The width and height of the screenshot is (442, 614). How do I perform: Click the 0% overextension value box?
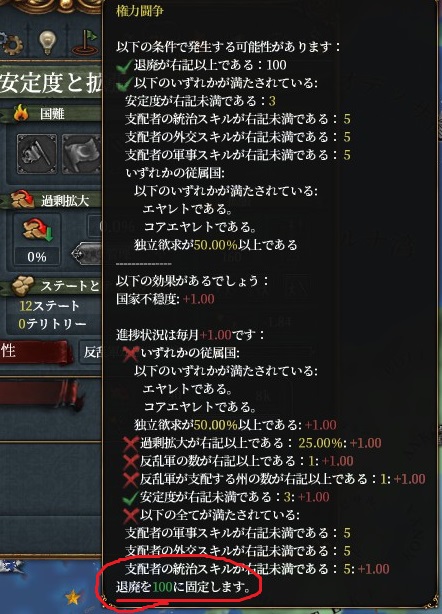[37, 256]
